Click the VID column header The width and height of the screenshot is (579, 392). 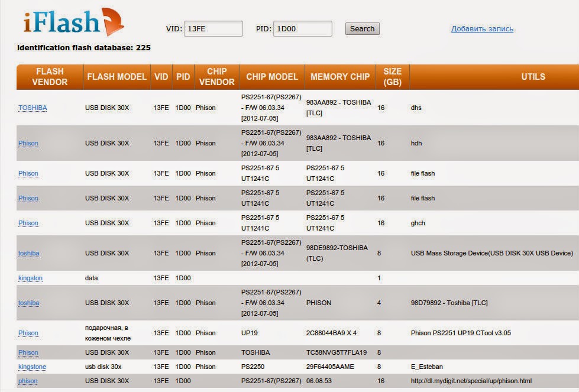161,77
